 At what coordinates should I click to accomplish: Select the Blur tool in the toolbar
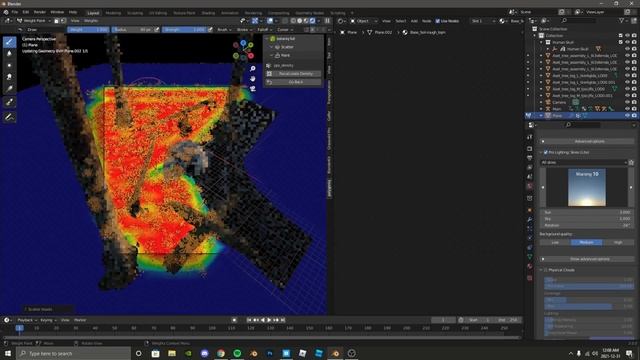click(x=9, y=53)
